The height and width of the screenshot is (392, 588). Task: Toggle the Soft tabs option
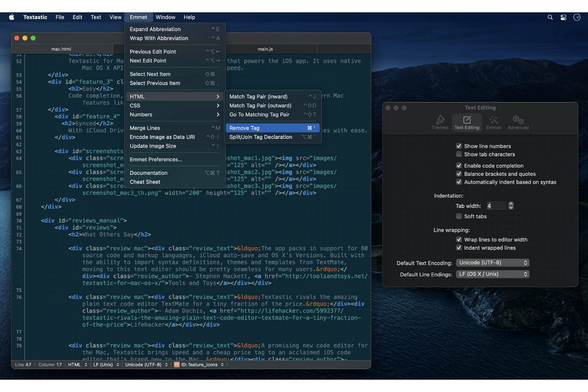[x=459, y=216]
